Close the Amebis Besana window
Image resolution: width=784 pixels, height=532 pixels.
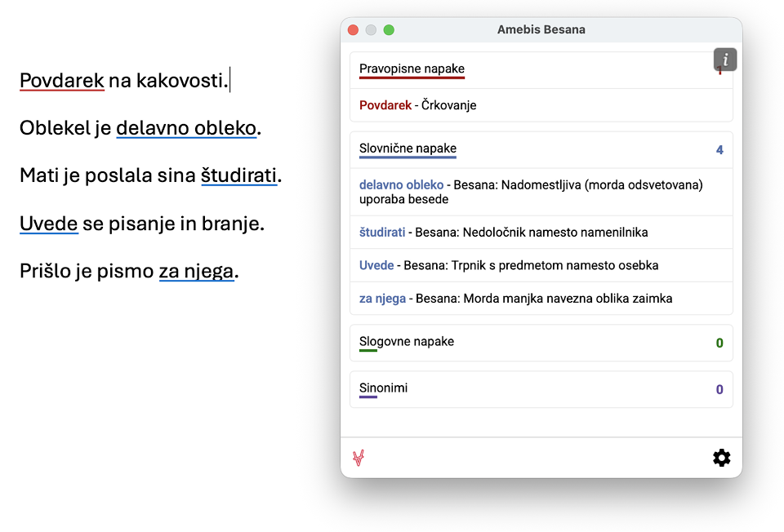(x=353, y=30)
